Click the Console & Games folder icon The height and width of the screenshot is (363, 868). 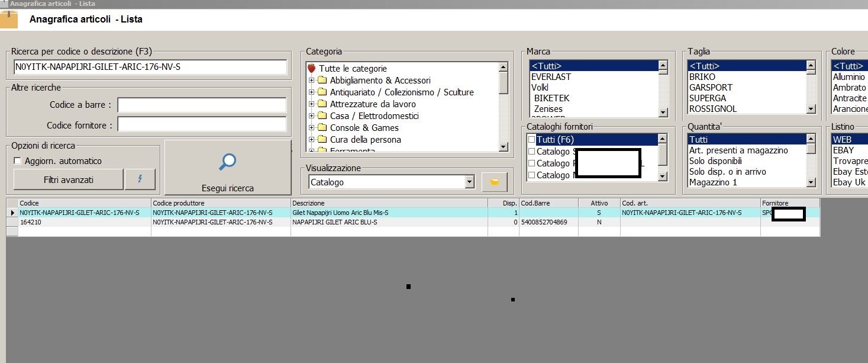[322, 128]
